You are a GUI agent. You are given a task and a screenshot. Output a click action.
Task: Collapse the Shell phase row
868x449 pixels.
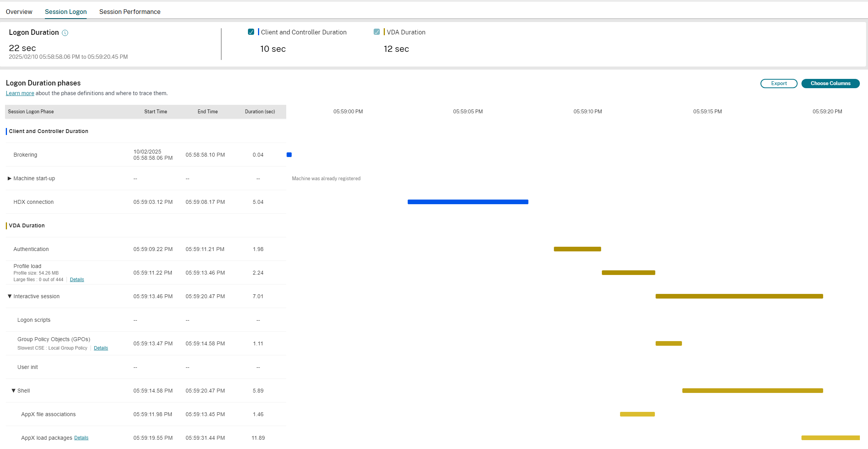pyautogui.click(x=14, y=391)
